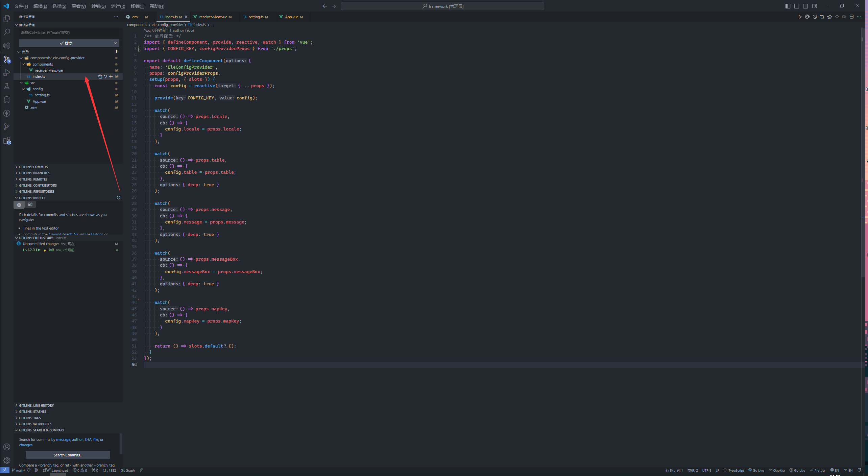Open the Accounts icon in activity bar
Screen dimensions: 868x476
point(6,447)
